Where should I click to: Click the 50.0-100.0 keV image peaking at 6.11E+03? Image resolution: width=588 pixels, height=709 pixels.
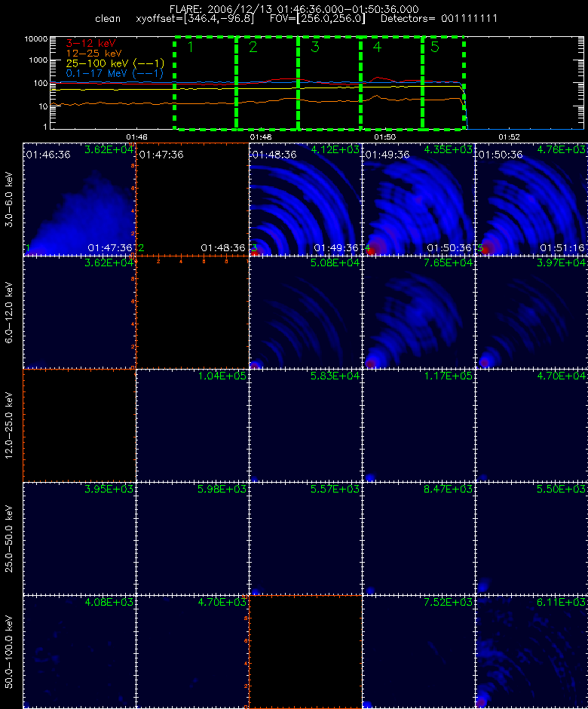(x=531, y=652)
